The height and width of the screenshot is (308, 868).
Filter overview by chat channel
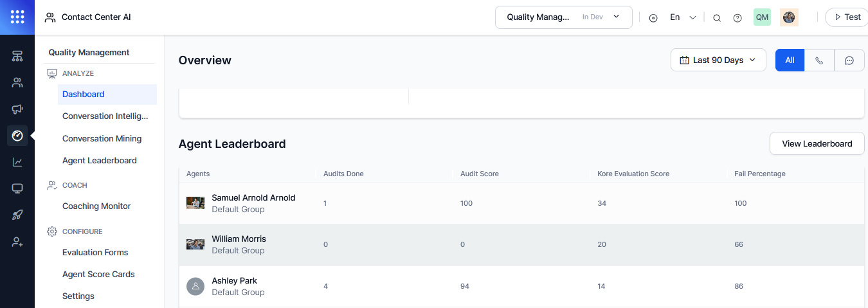click(849, 60)
